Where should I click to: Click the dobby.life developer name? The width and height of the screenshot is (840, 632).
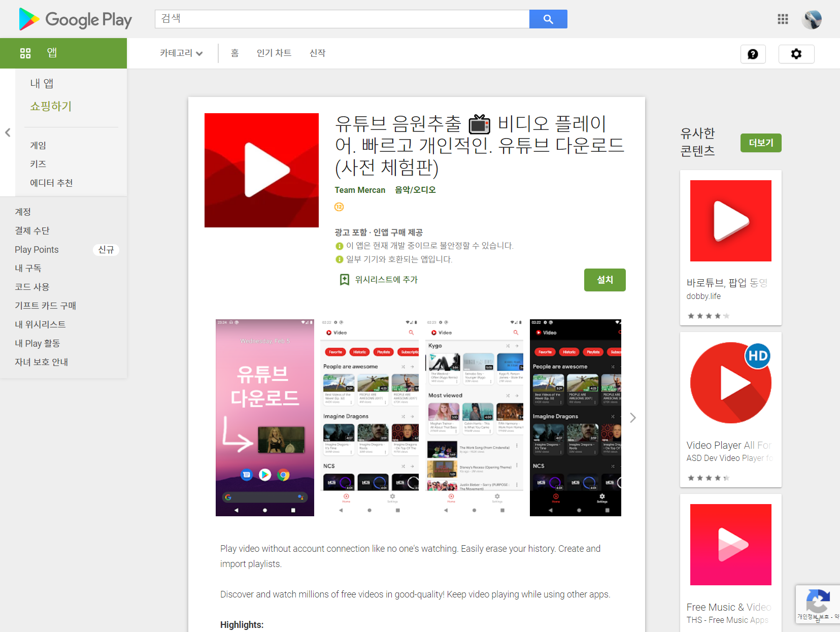(x=703, y=296)
